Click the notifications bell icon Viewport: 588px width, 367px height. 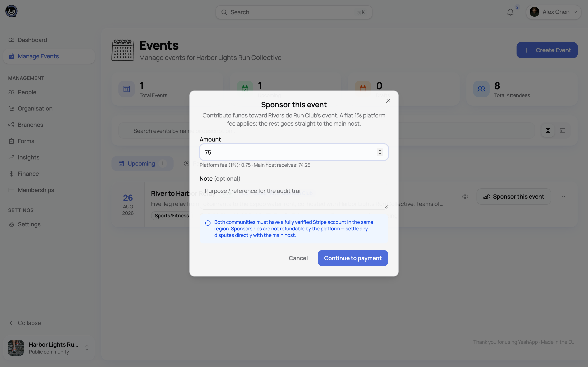(510, 12)
